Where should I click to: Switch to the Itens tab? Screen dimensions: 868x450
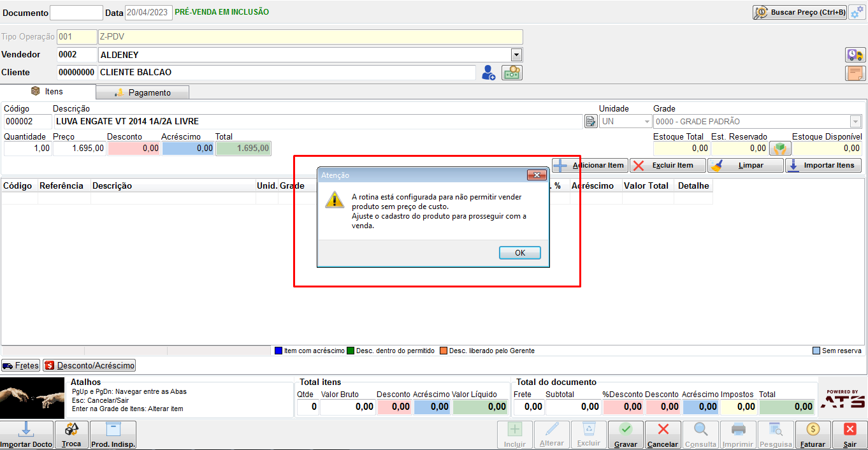click(x=48, y=92)
